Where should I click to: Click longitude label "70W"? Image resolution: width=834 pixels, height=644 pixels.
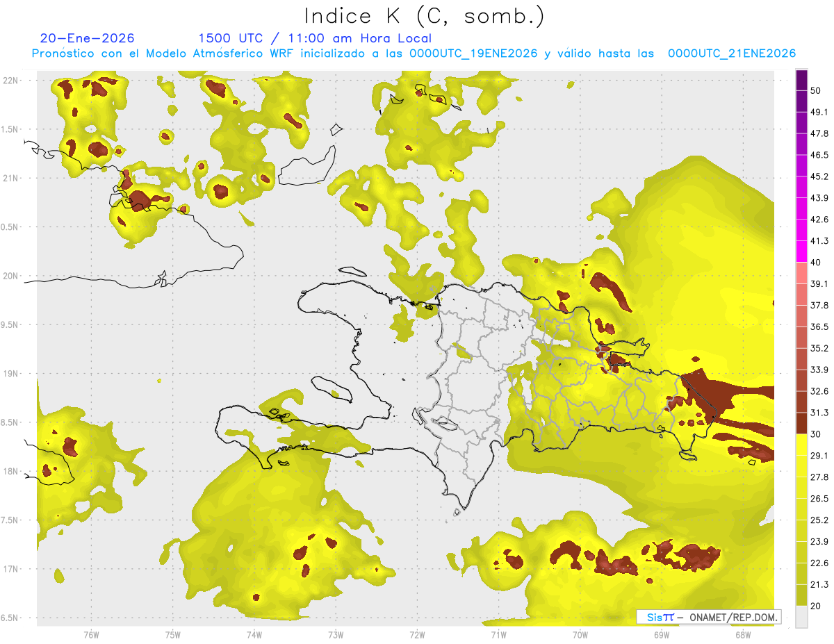click(x=580, y=634)
